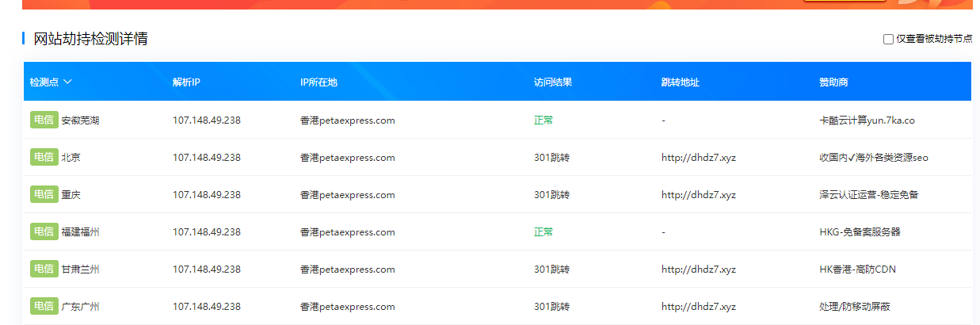Click the 电信 badge beside 北京
Viewport: 980px width, 325px height.
44,158
